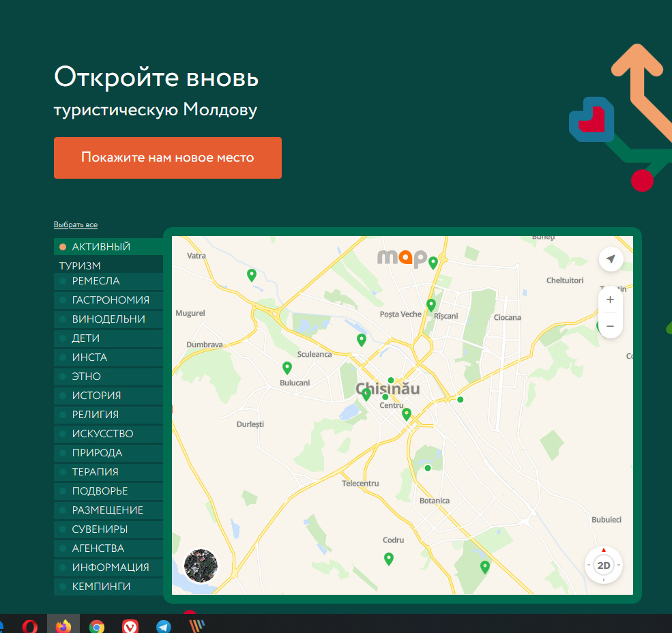Select the ПОДВОРЬЕ category
Image resolution: width=672 pixels, height=633 pixels.
tap(108, 490)
